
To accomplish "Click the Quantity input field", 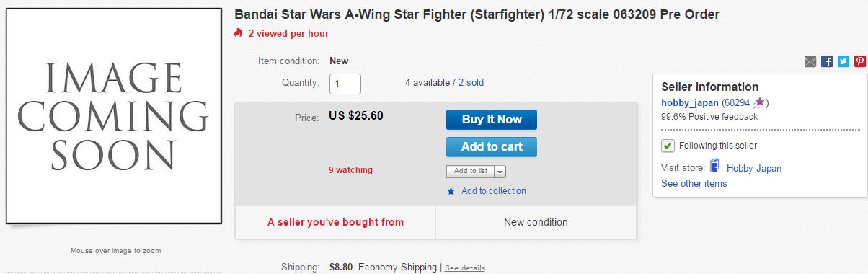I will click(345, 84).
